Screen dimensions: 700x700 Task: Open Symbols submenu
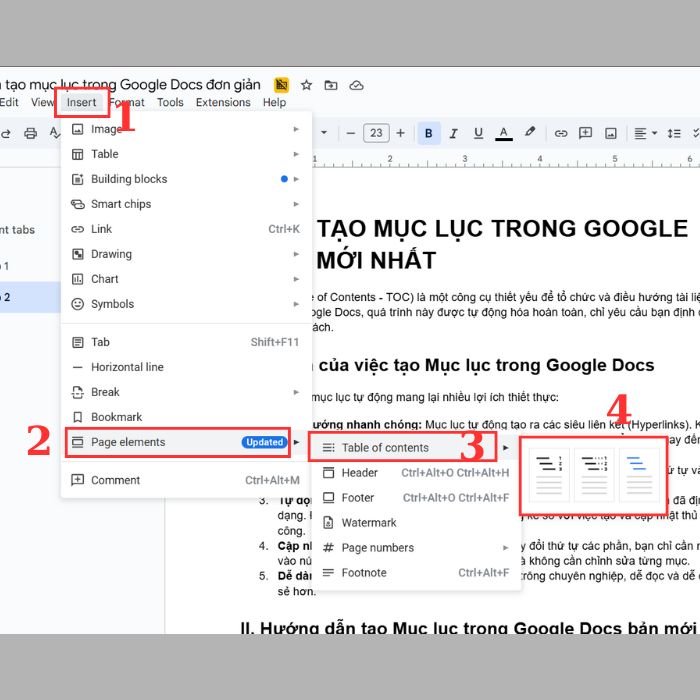[x=186, y=304]
